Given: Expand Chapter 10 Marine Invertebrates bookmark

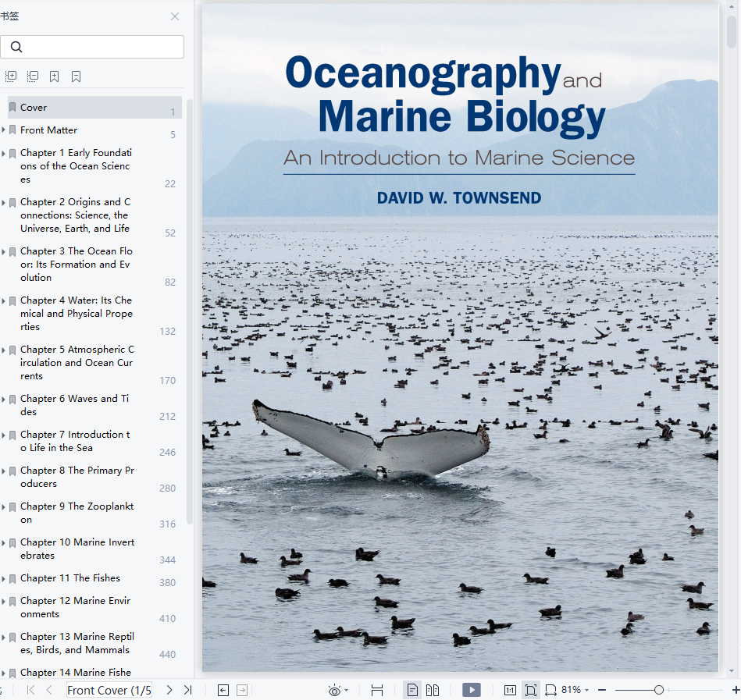Looking at the screenshot, I should tap(3, 542).
